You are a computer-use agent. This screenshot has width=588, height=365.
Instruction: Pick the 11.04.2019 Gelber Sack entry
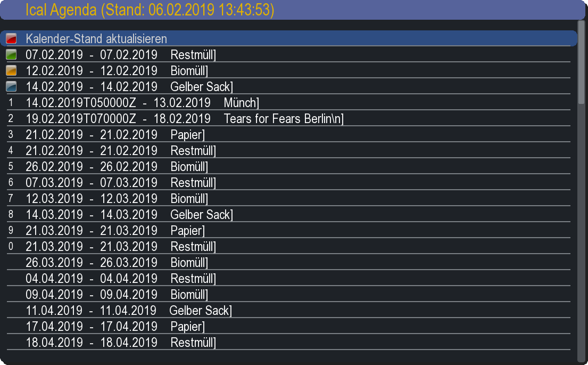(x=129, y=311)
